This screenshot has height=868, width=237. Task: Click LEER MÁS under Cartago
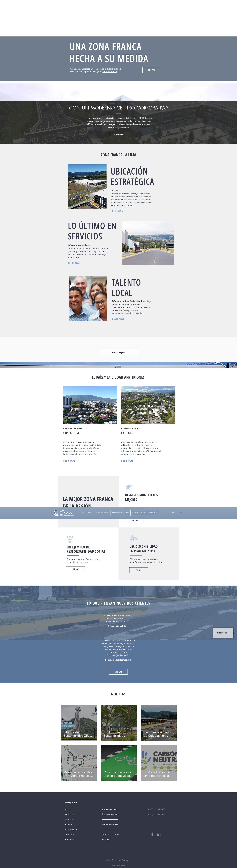coord(127,461)
